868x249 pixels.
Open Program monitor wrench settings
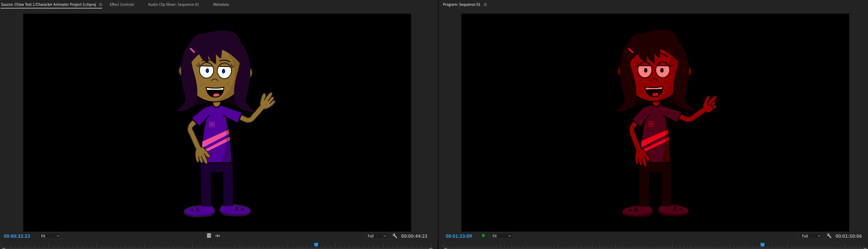coord(829,236)
